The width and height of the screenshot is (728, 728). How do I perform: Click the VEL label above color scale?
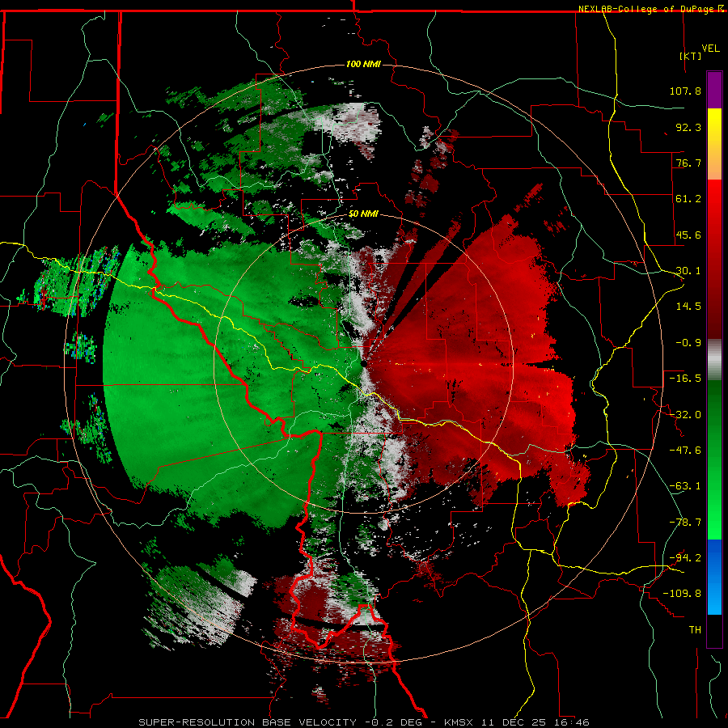710,48
